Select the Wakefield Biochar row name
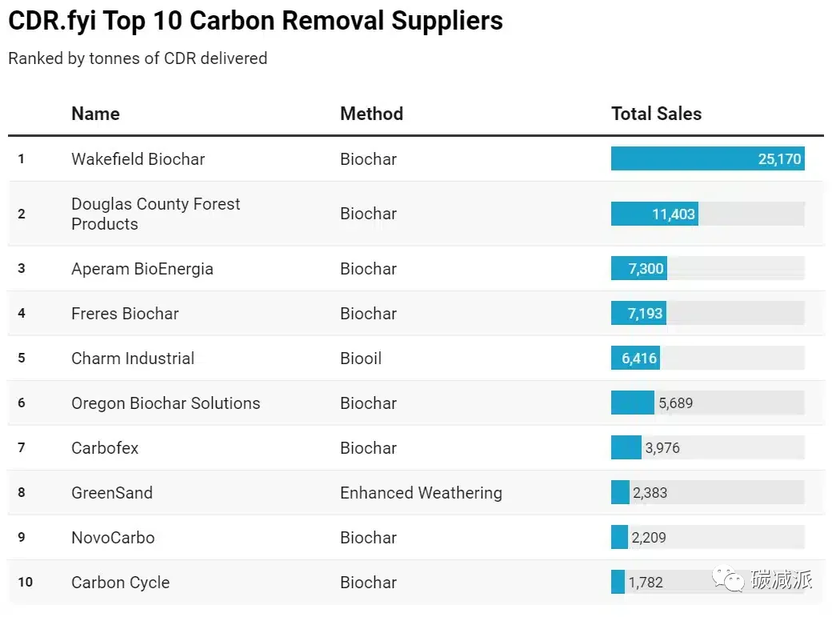This screenshot has height=617, width=840. point(138,159)
